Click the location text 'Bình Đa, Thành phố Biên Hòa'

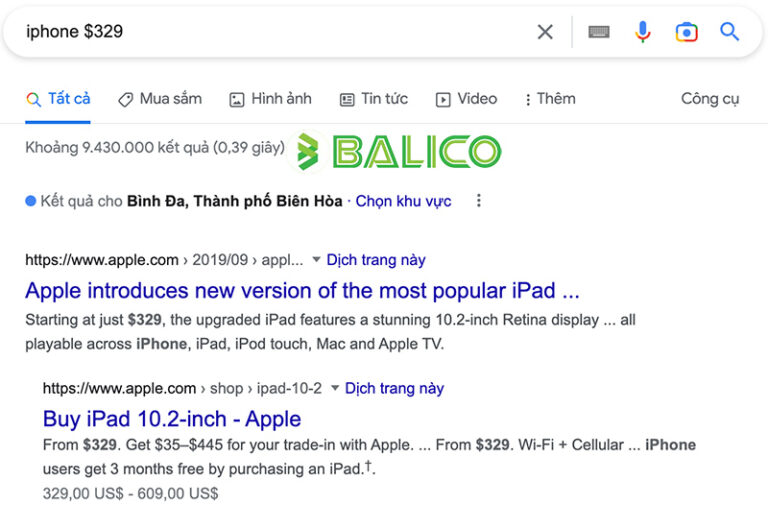235,201
